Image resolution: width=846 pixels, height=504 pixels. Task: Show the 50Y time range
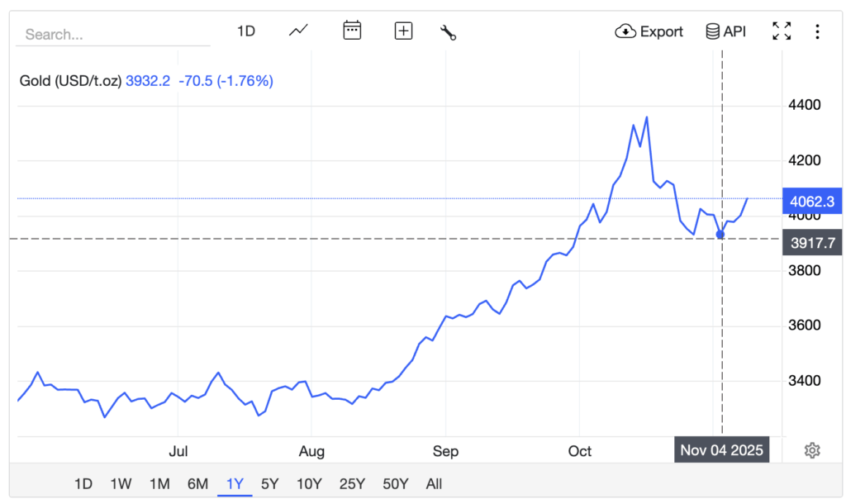coord(396,484)
